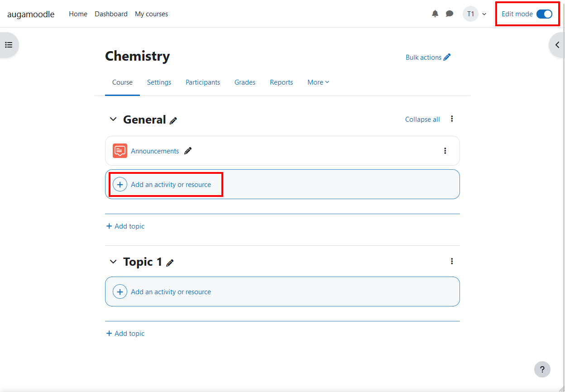Viewport: 565px width, 392px height.
Task: Edit the General section name via pencil icon
Action: 173,120
